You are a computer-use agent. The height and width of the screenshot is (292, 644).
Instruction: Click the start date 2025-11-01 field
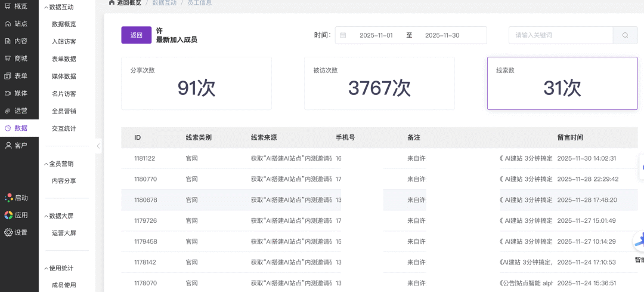click(376, 35)
